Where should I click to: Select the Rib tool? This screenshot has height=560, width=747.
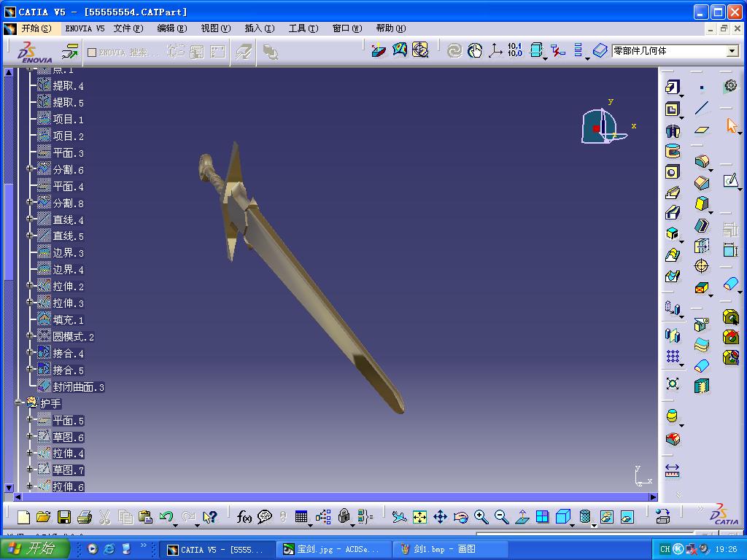pos(672,192)
